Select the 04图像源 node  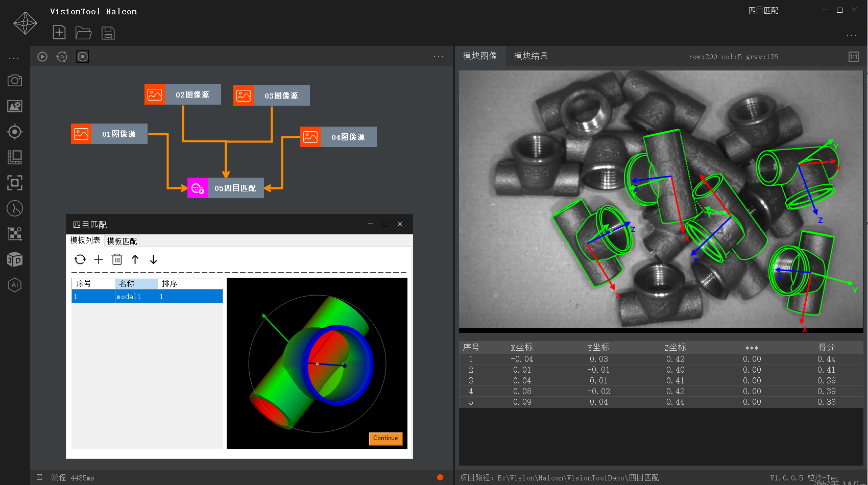tap(339, 137)
